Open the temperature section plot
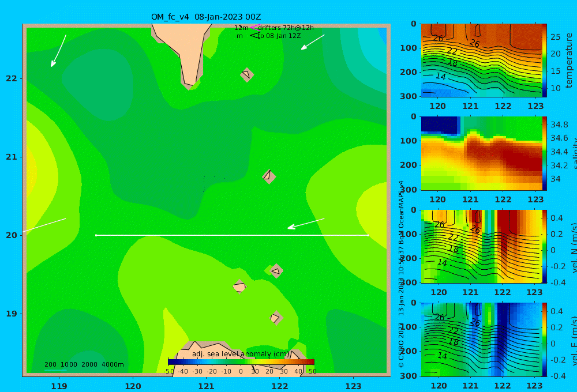577x392 pixels. 481,61
